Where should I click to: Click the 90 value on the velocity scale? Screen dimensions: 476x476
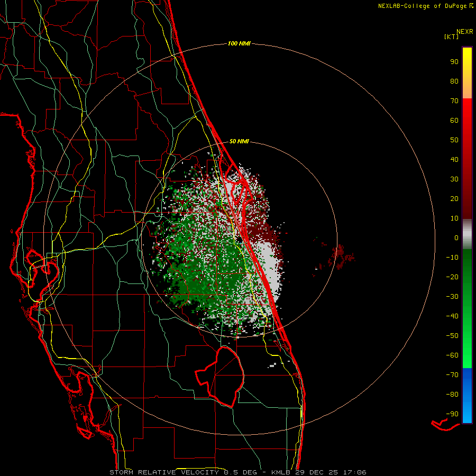(454, 62)
